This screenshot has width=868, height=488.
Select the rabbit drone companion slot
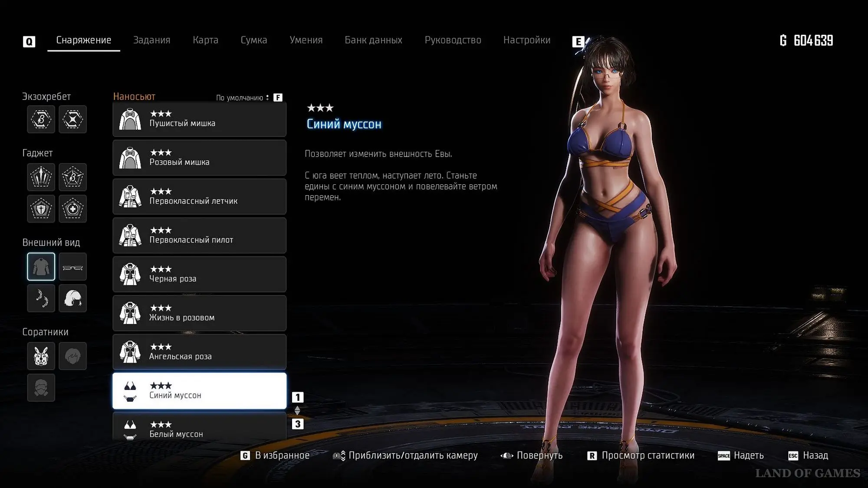click(41, 356)
